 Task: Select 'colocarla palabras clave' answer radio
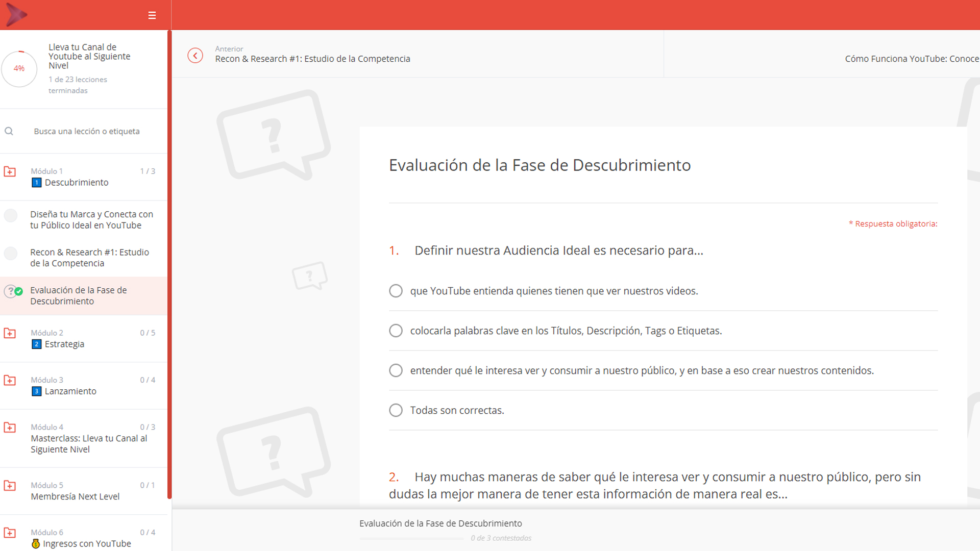pyautogui.click(x=396, y=331)
